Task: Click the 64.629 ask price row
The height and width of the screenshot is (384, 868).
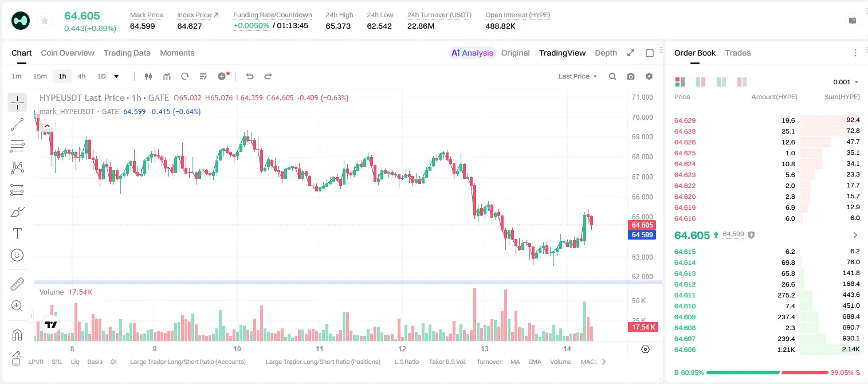Action: click(767, 120)
